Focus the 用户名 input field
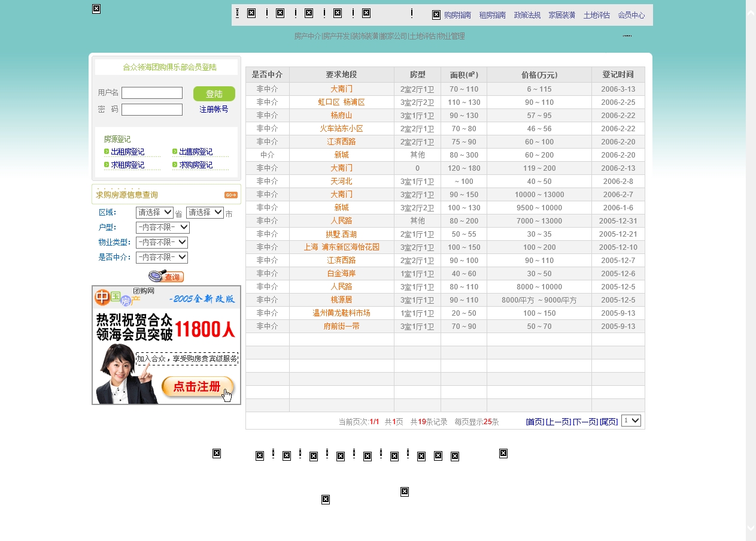 (x=152, y=93)
